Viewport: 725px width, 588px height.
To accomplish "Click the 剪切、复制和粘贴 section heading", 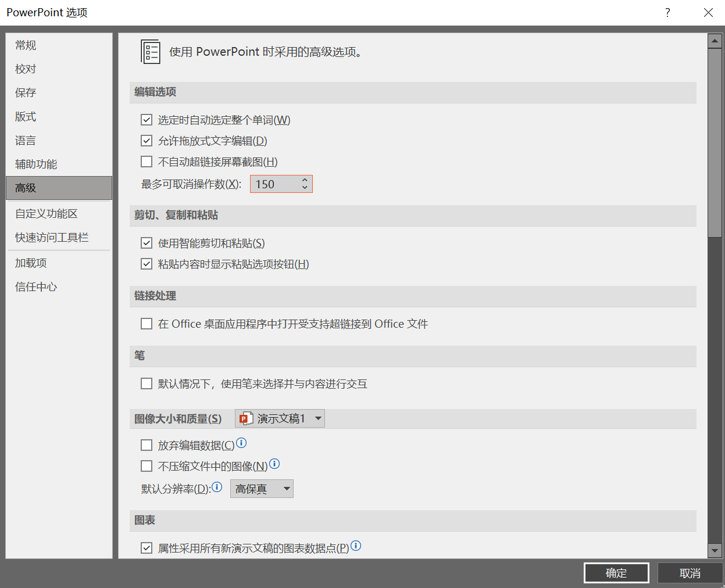I will click(x=176, y=215).
